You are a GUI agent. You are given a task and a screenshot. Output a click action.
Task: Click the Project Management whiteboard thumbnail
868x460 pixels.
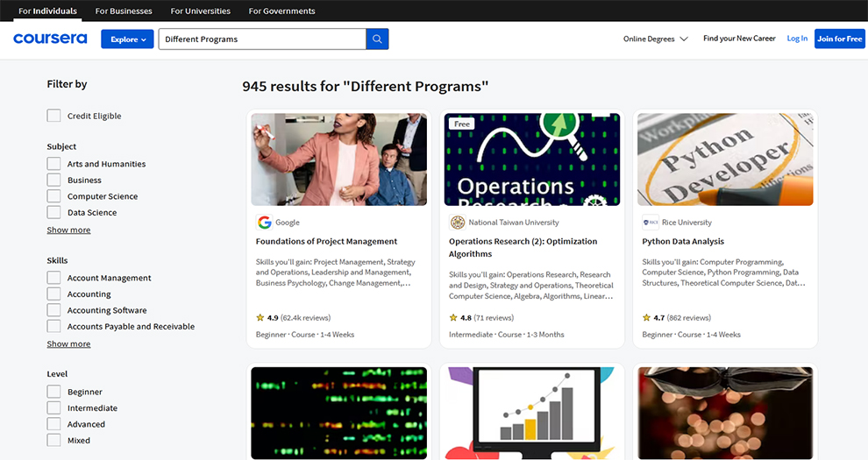(338, 159)
